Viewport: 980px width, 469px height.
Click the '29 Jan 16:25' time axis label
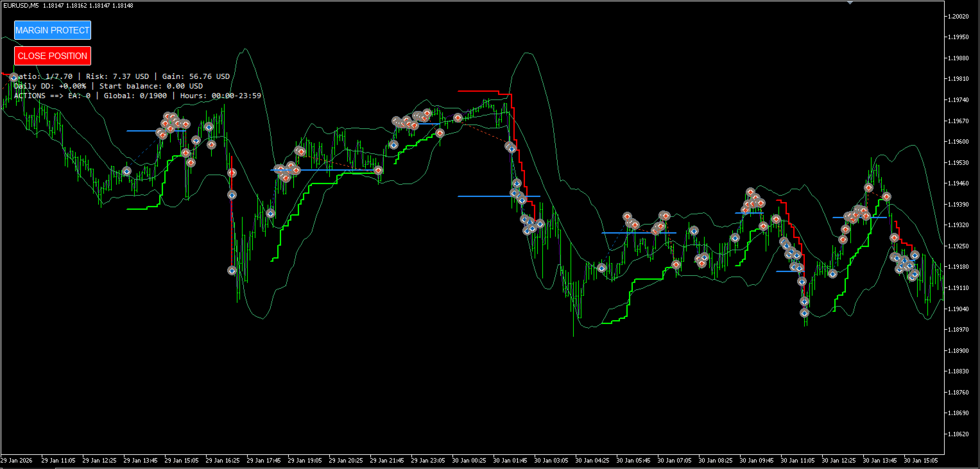[x=223, y=461]
